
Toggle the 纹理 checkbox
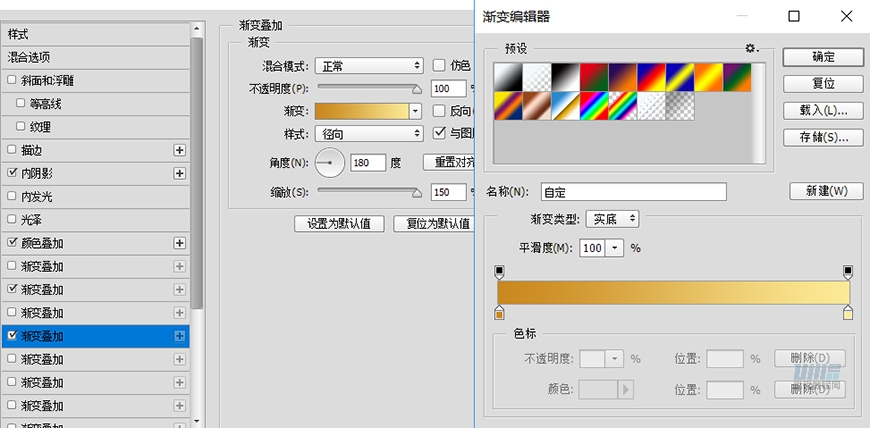click(x=21, y=127)
